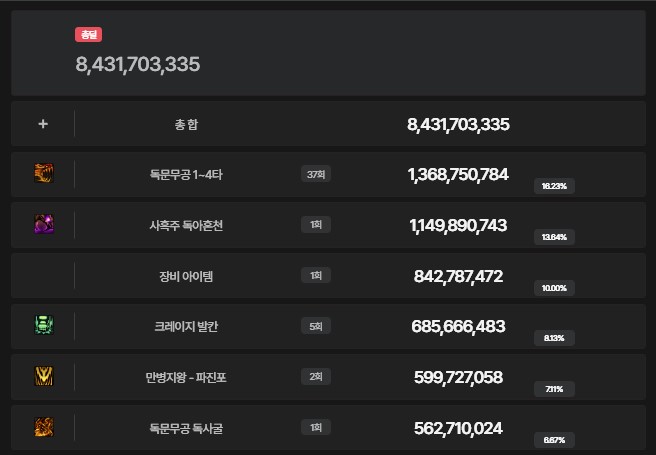Select the 독문무공 1~4타 skill name
Viewport: 656px width, 455px height.
click(187, 175)
